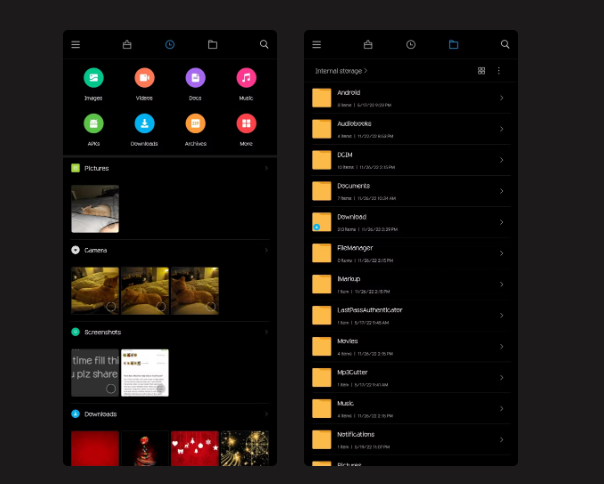Viewport: 604px width, 484px height.
Task: Tap the More categories icon
Action: click(246, 123)
